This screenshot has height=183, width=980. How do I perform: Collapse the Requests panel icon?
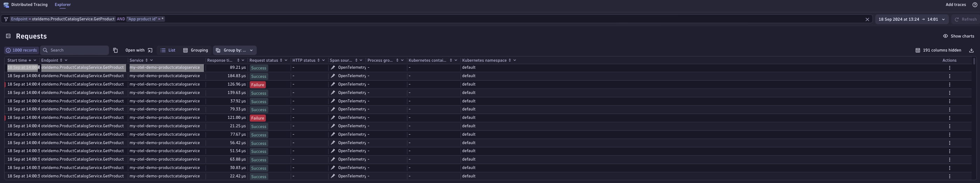(x=8, y=36)
